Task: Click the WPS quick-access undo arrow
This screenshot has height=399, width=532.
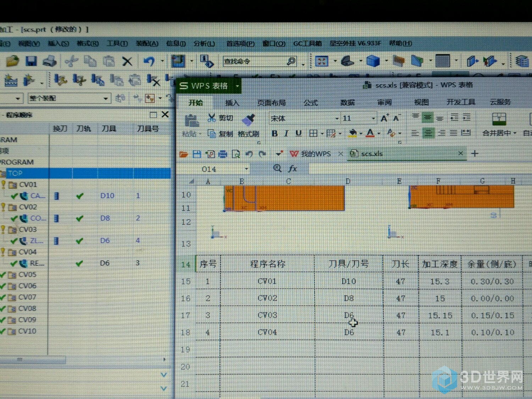Action: 249,154
